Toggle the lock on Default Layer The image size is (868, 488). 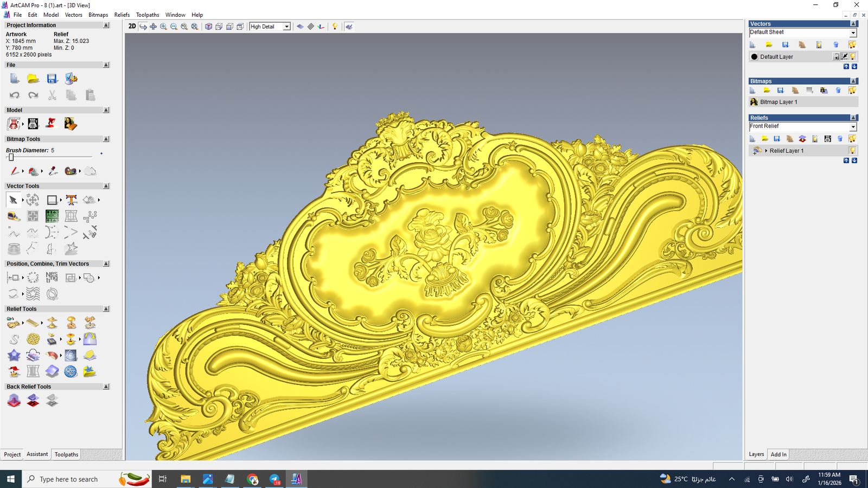click(x=837, y=56)
